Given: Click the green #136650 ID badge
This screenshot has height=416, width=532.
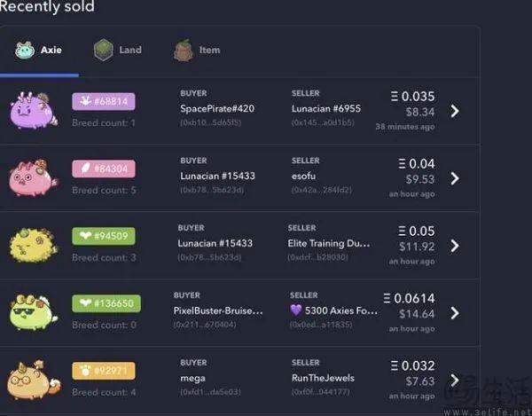Looking at the screenshot, I should [106, 303].
